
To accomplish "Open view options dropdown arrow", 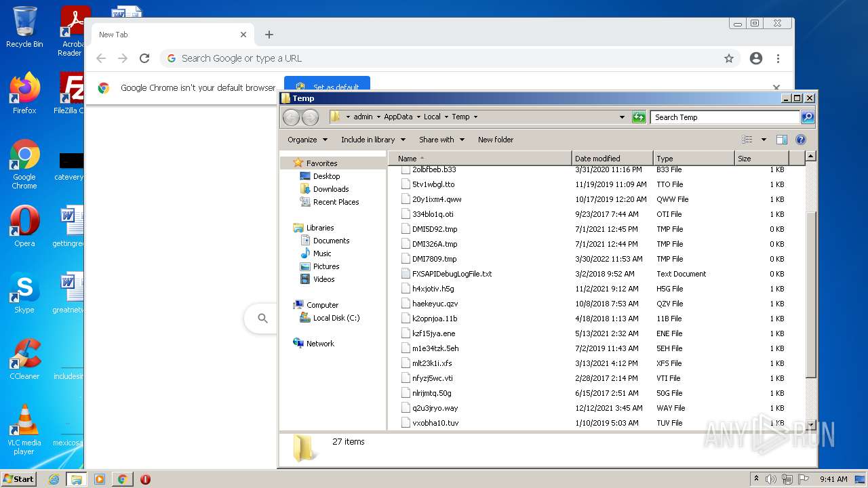I will (x=764, y=140).
